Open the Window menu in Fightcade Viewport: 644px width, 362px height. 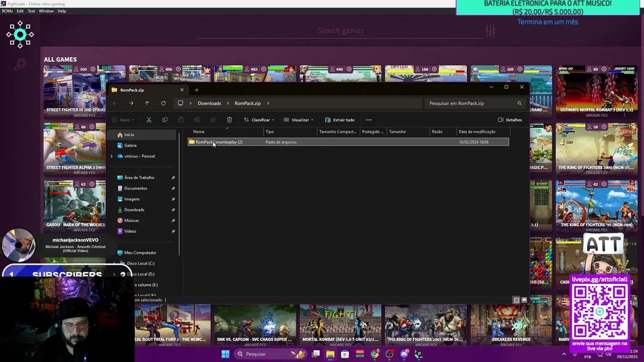(46, 11)
